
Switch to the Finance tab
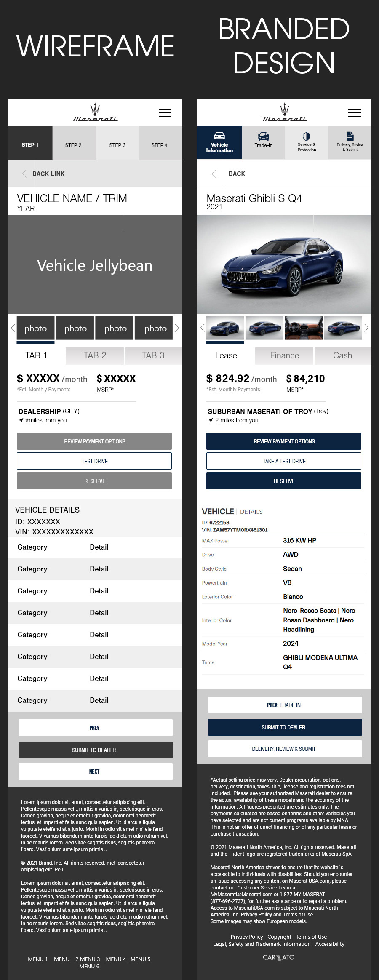click(x=284, y=355)
